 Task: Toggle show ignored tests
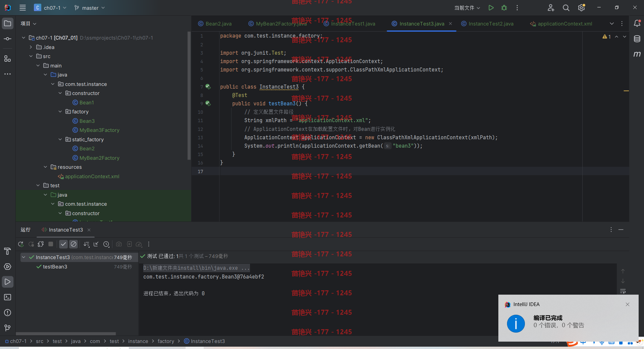click(x=73, y=244)
